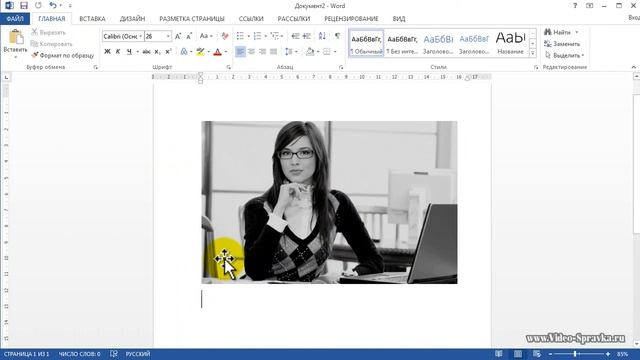Toggle subscript formatting
This screenshot has width=640, height=360.
[157, 51]
